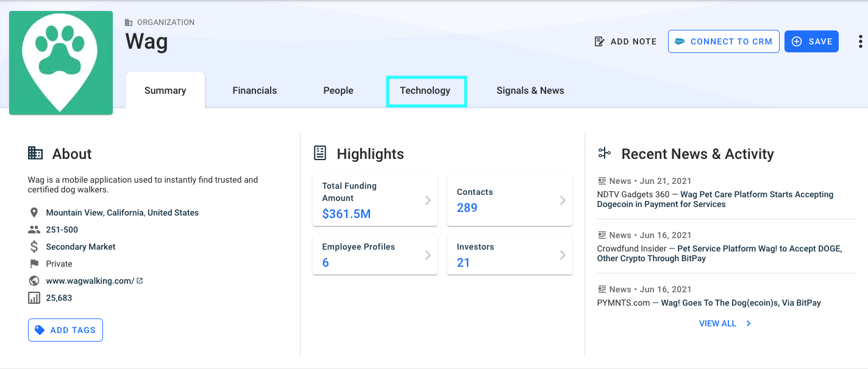
Task: Click the 289 contacts value
Action: [x=467, y=208]
